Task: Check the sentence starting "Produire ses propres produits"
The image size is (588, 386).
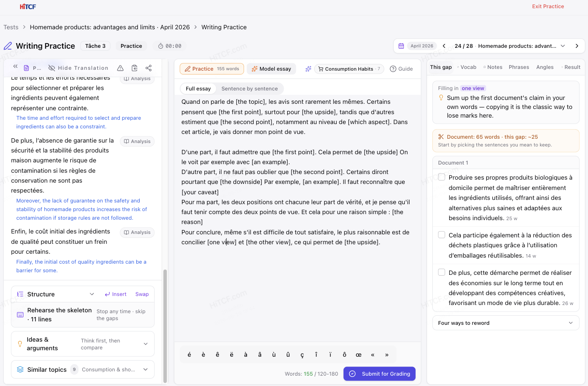Action: tap(441, 177)
